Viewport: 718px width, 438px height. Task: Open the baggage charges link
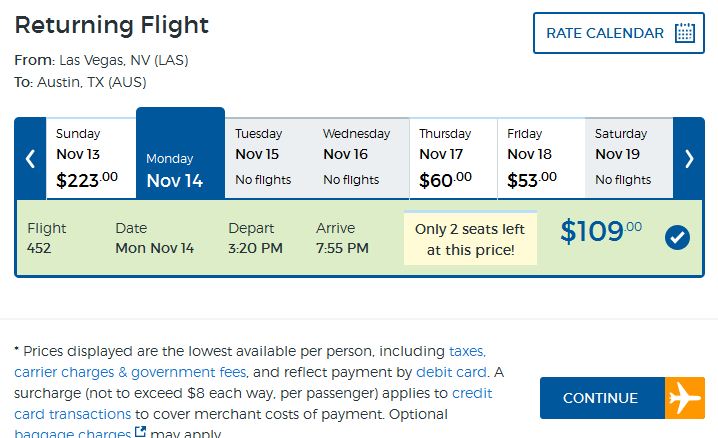72,433
